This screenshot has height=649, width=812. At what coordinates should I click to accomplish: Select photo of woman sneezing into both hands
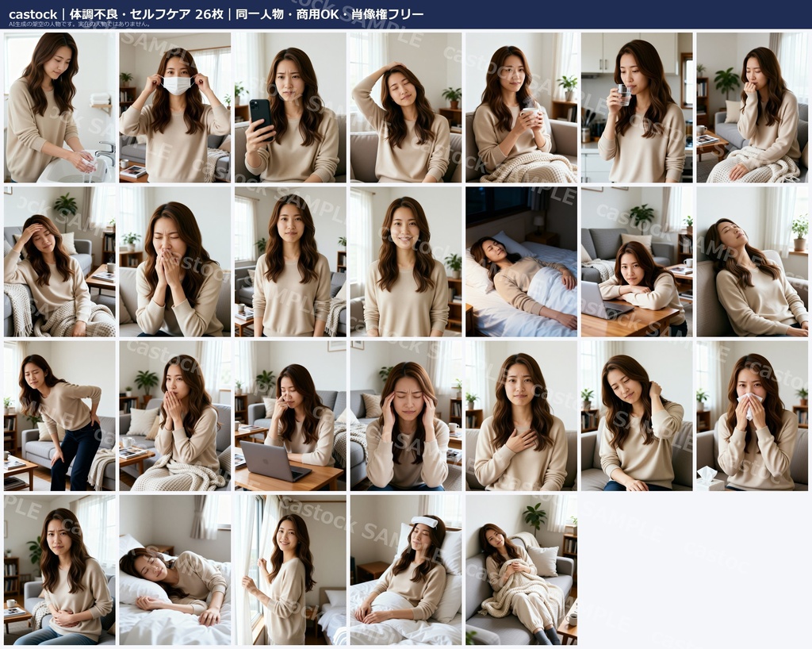click(175, 262)
